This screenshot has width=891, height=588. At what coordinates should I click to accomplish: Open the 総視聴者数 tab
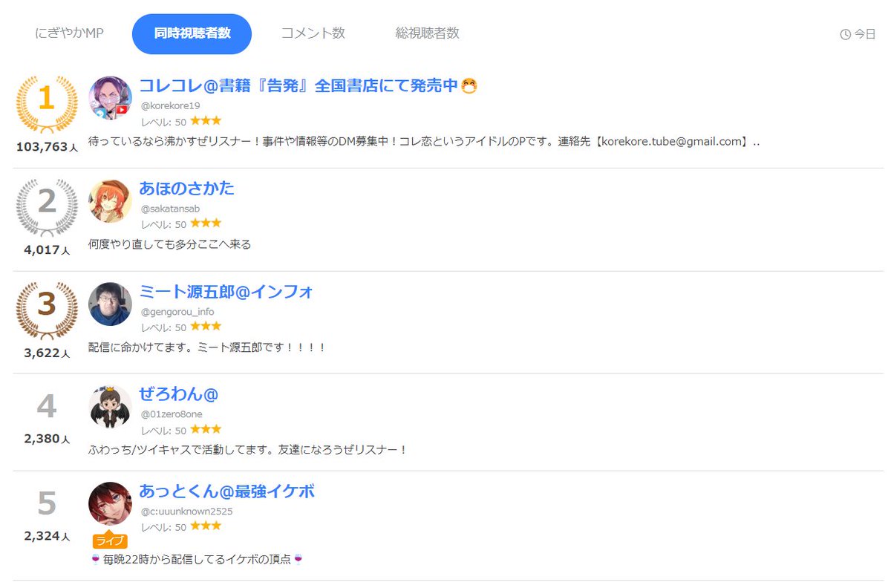[428, 33]
